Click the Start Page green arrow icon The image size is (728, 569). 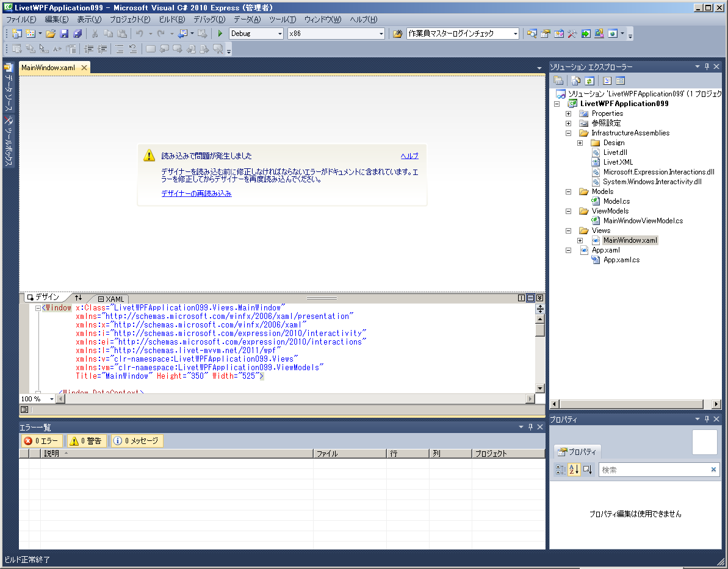[x=586, y=34]
